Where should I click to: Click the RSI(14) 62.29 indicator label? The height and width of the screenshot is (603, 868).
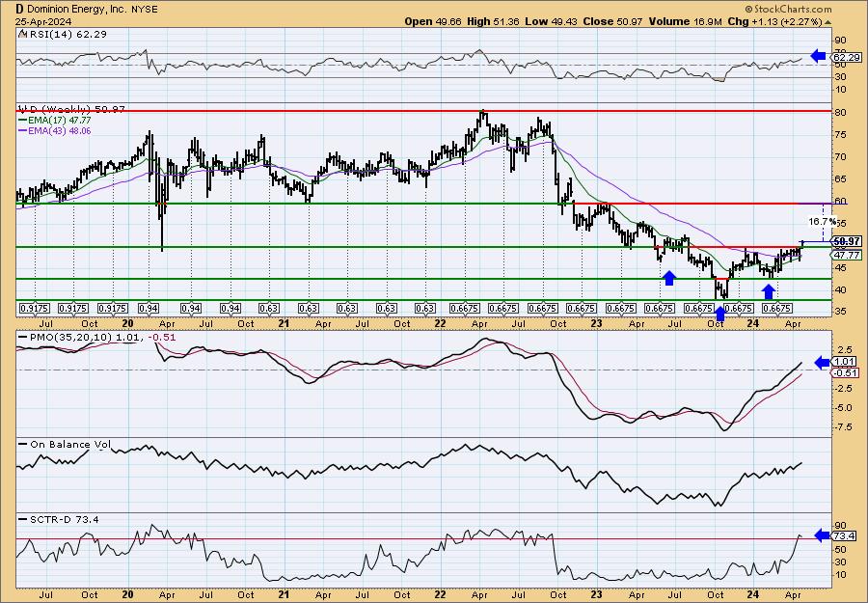(67, 34)
